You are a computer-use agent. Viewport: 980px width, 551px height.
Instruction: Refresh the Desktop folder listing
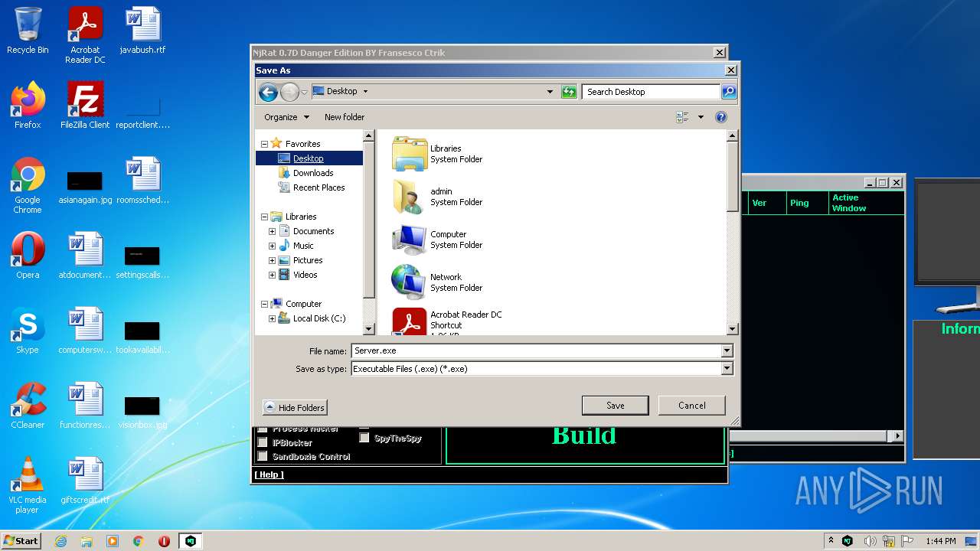click(569, 92)
